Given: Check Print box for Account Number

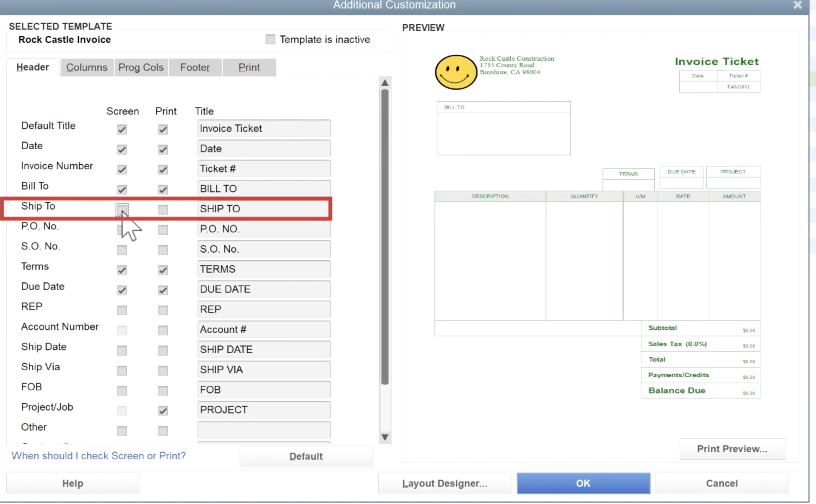Looking at the screenshot, I should (163, 330).
